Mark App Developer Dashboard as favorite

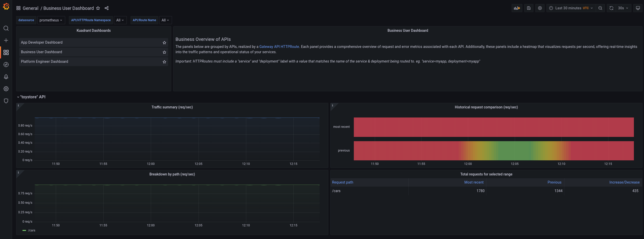[x=164, y=42]
